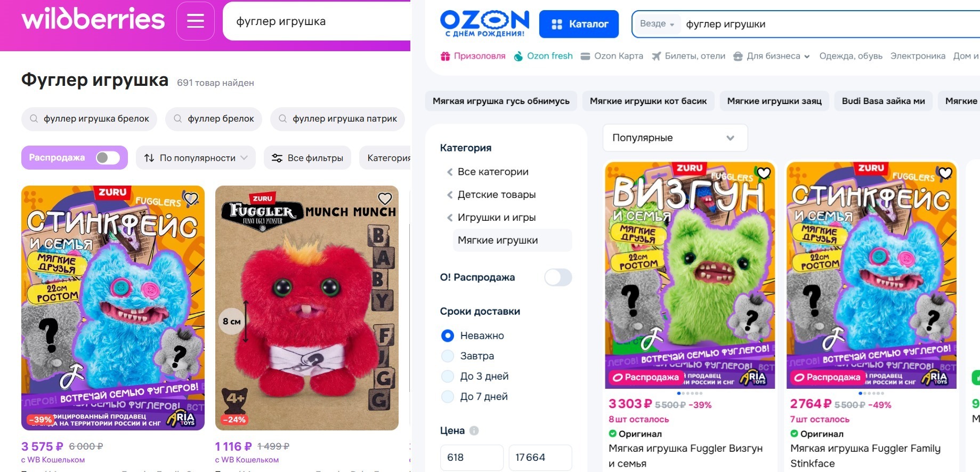Click the Wildberries logo

click(93, 20)
